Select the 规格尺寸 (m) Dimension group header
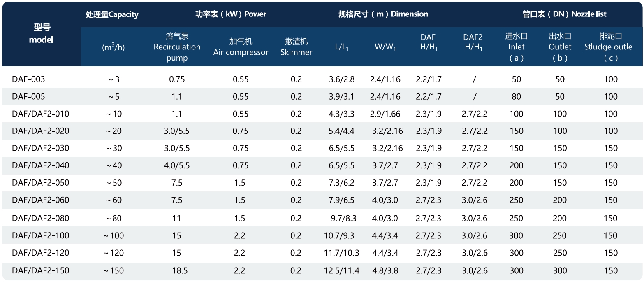This screenshot has width=644, height=282. point(383,14)
